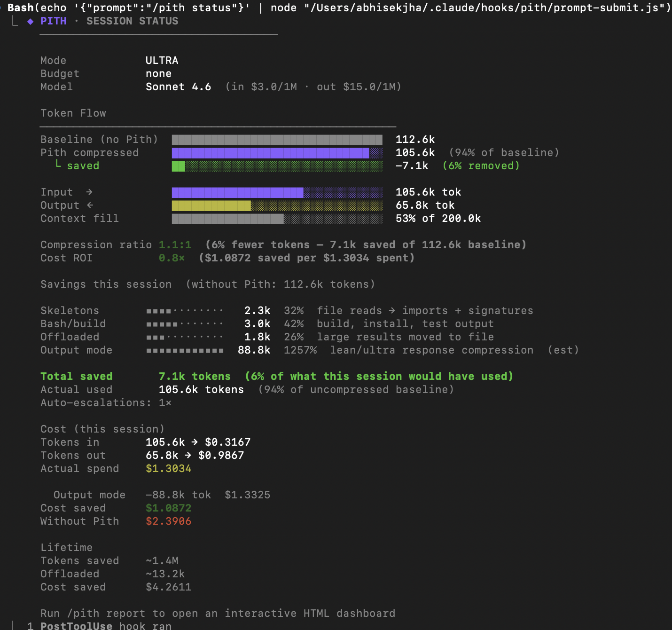Click the Output arrow icon

click(89, 205)
